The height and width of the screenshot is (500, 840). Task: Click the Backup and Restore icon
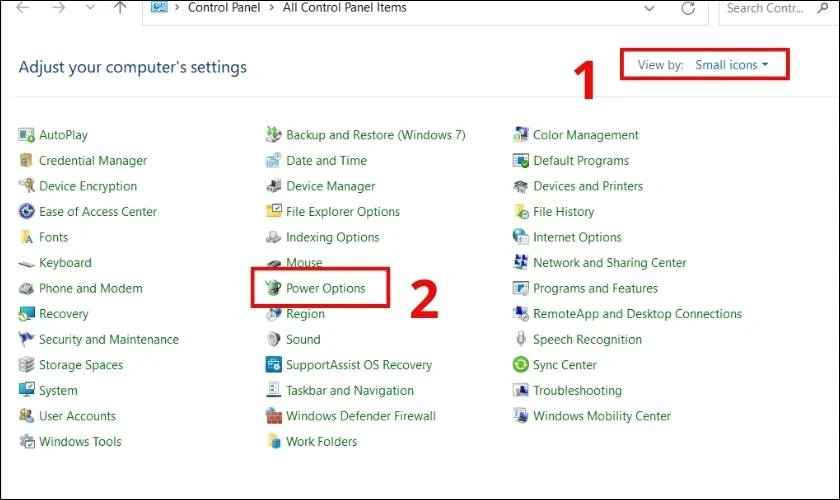pos(273,135)
